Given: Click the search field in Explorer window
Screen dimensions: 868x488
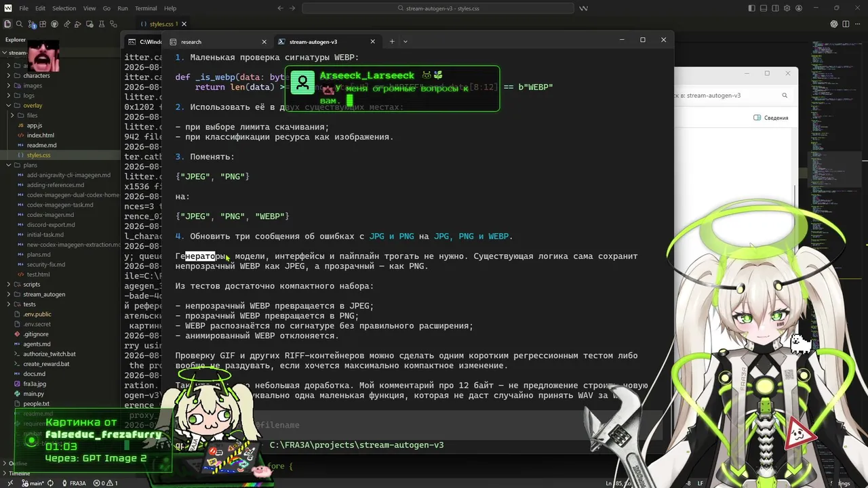Looking at the screenshot, I should pos(732,96).
